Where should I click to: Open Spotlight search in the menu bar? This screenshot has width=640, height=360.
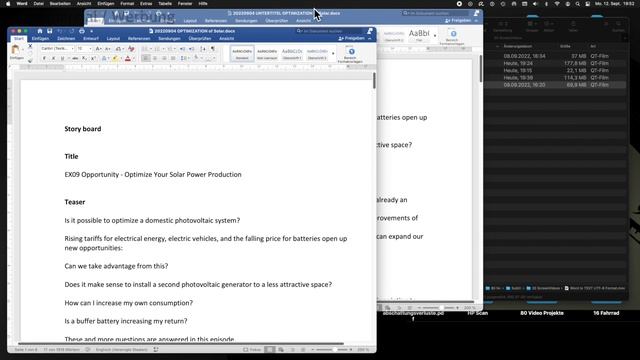[578, 4]
